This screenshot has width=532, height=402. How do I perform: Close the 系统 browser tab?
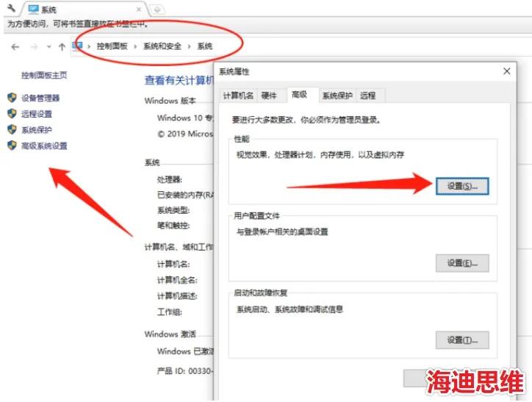[139, 10]
